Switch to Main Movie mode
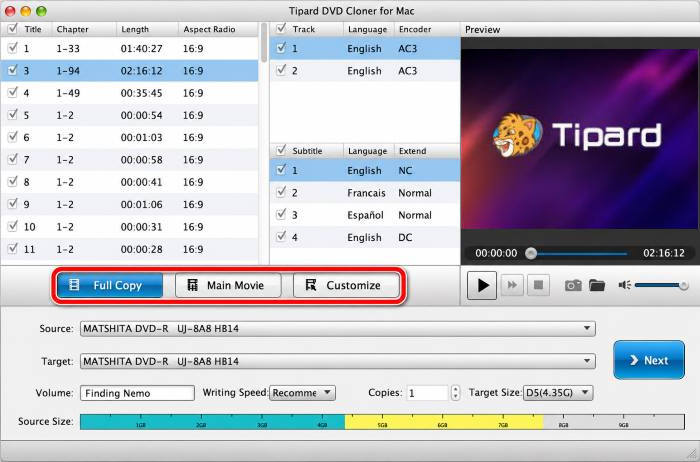 (x=228, y=285)
